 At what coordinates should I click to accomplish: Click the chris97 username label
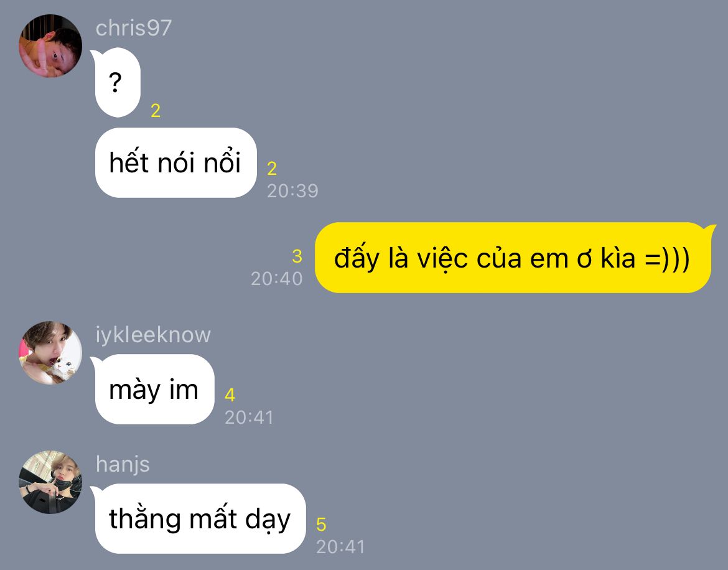(x=134, y=28)
